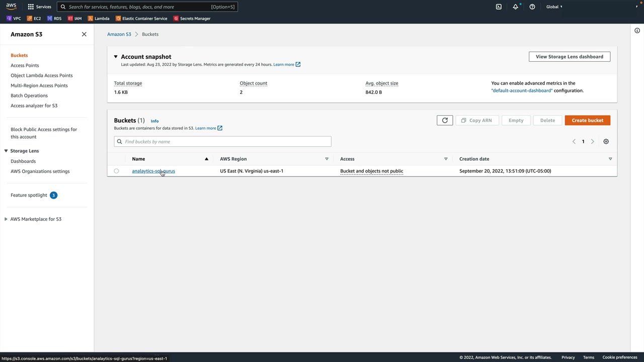This screenshot has width=644, height=362.
Task: Close the Amazon S3 side navigation
Action: (x=84, y=34)
